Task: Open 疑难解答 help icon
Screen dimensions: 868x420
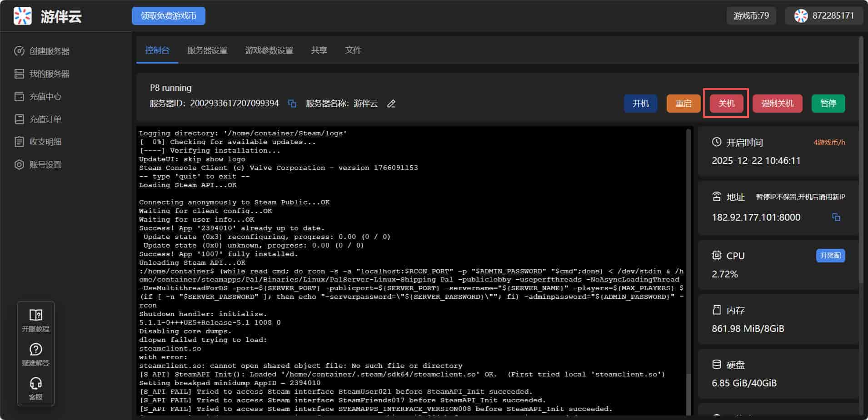Action: 35,349
